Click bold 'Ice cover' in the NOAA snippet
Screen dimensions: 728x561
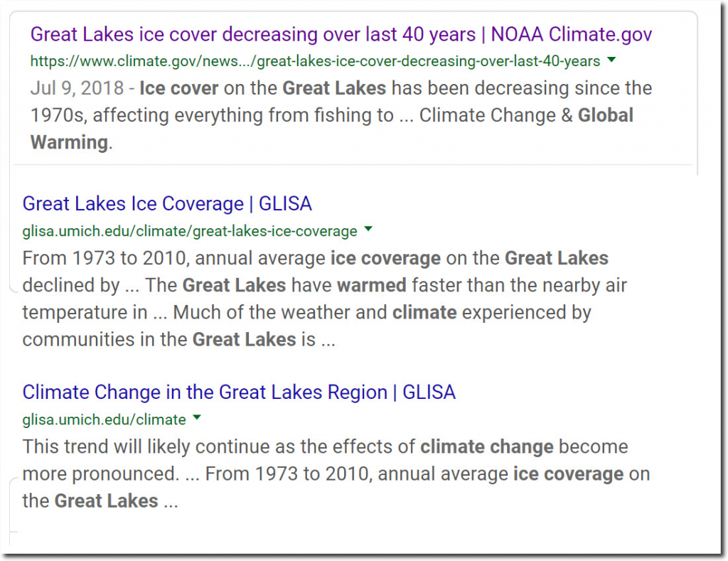point(179,89)
